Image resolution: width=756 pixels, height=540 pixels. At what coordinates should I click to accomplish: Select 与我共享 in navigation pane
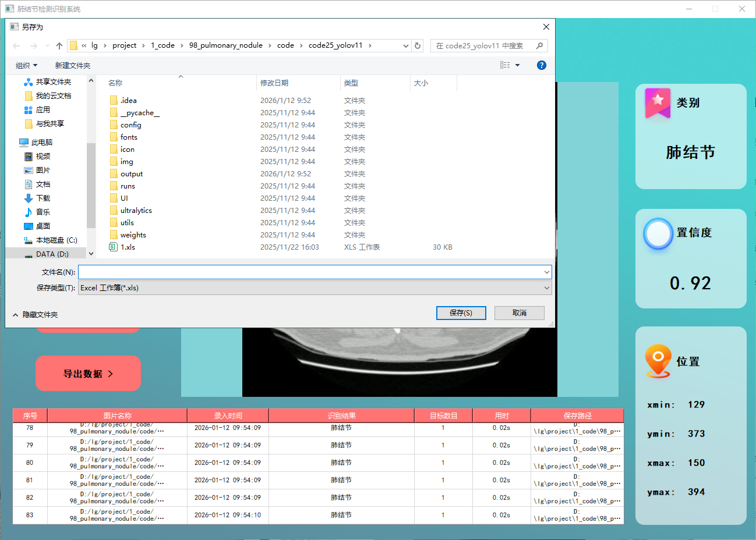pyautogui.click(x=50, y=124)
